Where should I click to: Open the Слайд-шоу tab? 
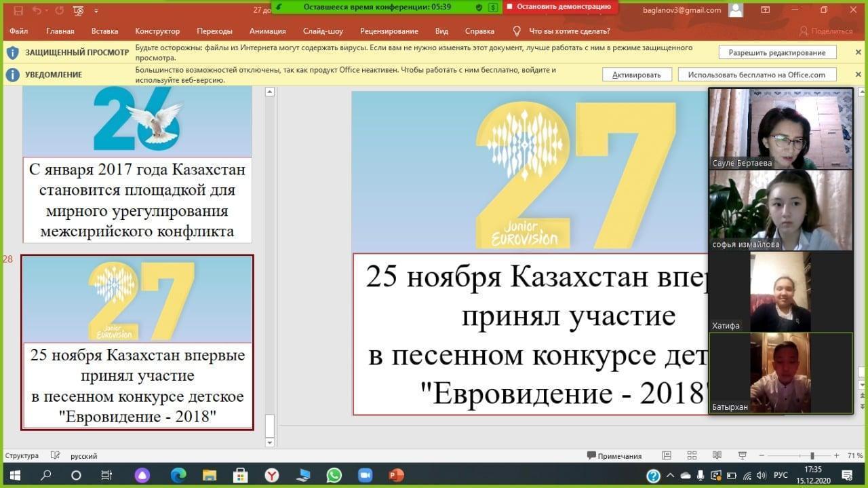tap(323, 31)
